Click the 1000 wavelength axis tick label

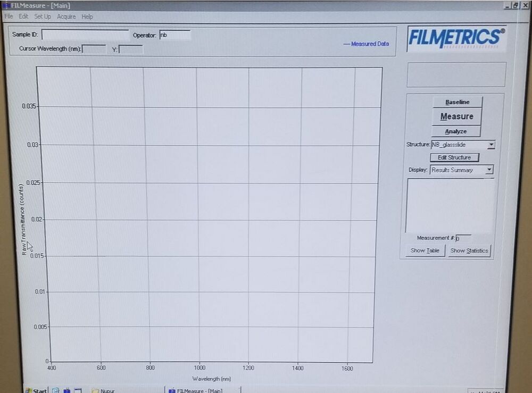click(x=199, y=368)
